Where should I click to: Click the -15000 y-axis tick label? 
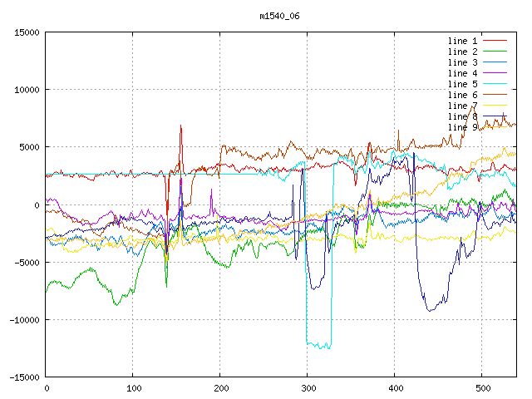pos(23,377)
